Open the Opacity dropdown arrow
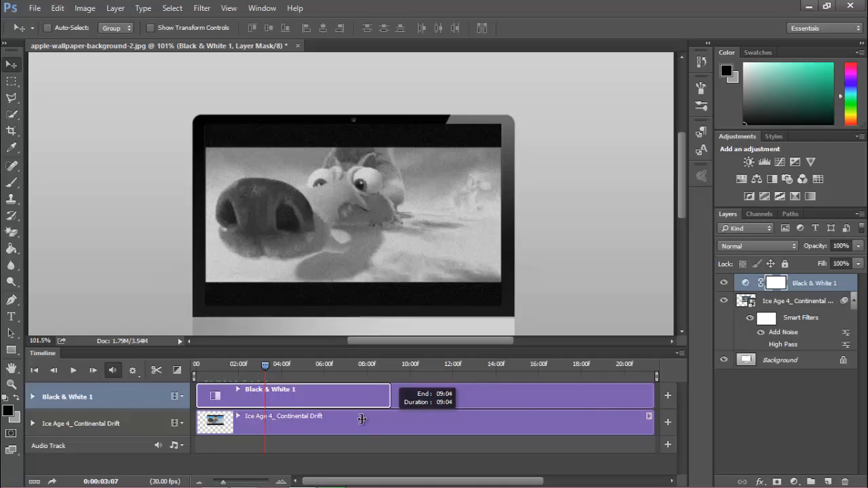This screenshot has width=868, height=488. point(859,246)
